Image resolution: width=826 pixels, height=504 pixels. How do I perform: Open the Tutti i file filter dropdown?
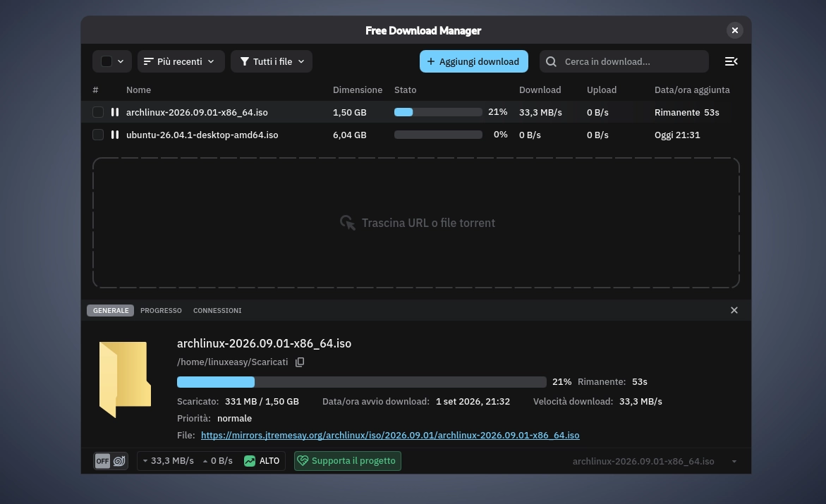(x=272, y=61)
